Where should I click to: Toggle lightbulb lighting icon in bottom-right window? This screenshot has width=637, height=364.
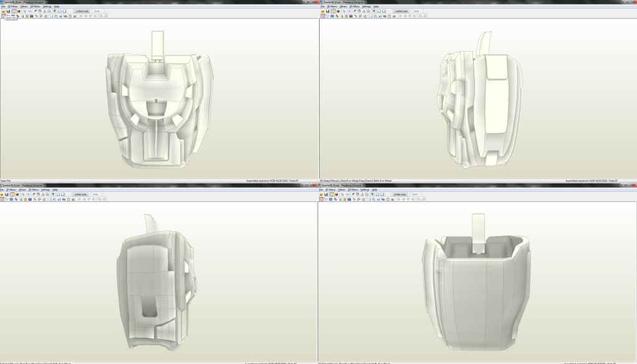[x=332, y=194]
